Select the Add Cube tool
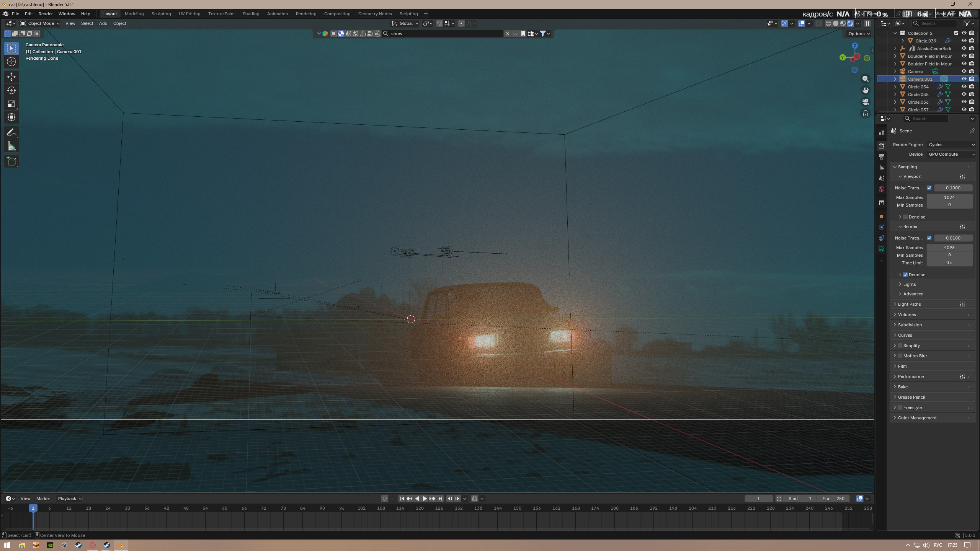 point(11,161)
